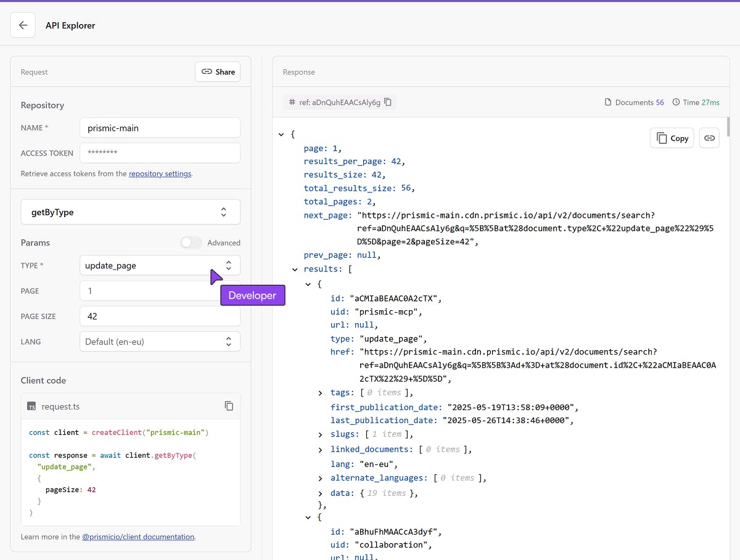Click the Documents 56 file icon
The image size is (740, 560).
click(608, 102)
